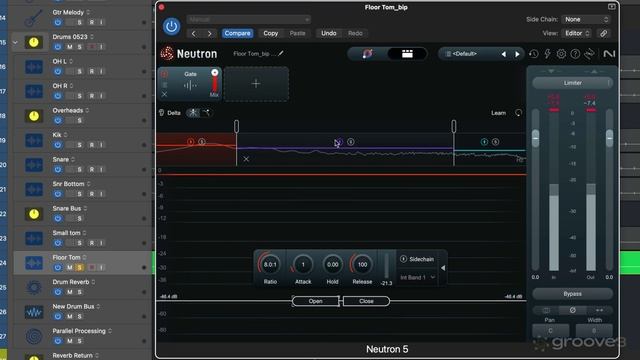Viewport: 640px width, 360px height.
Task: Click the link chain icon in plugin header
Action: pos(604,33)
